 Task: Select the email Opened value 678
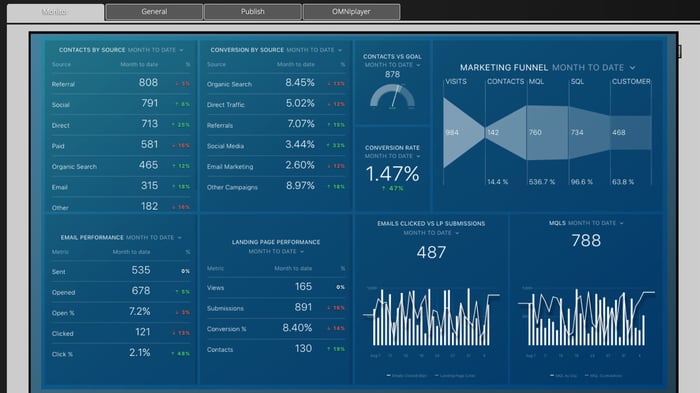click(x=141, y=291)
